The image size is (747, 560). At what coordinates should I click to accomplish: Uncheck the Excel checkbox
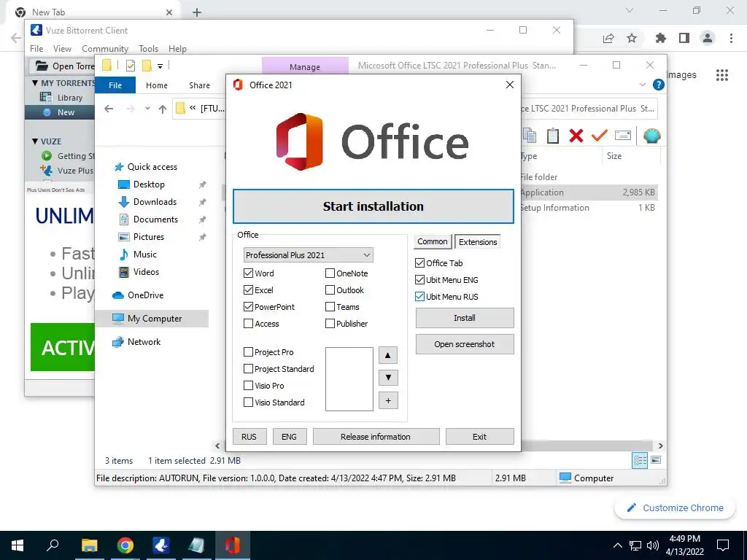(248, 290)
